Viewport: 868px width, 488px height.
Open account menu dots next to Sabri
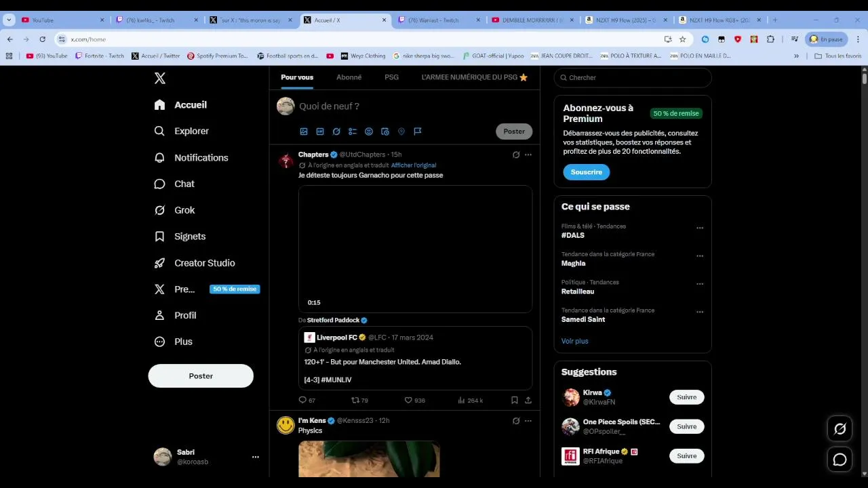point(256,457)
